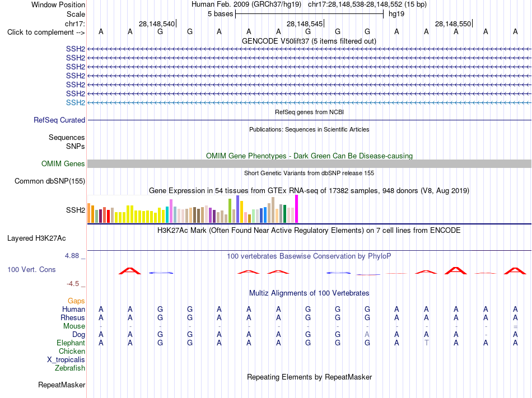
Task: Open the RepeatMasker track label
Action: 62,385
